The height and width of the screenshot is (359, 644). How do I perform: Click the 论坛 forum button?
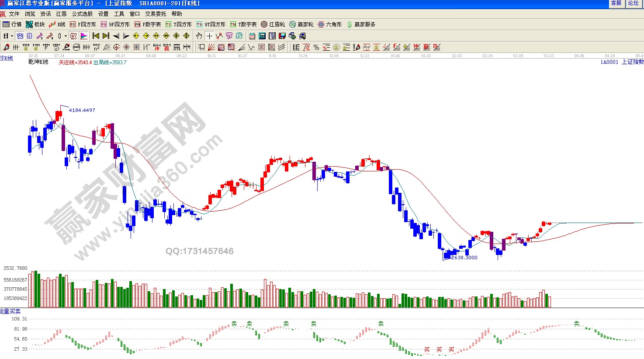tap(633, 3)
